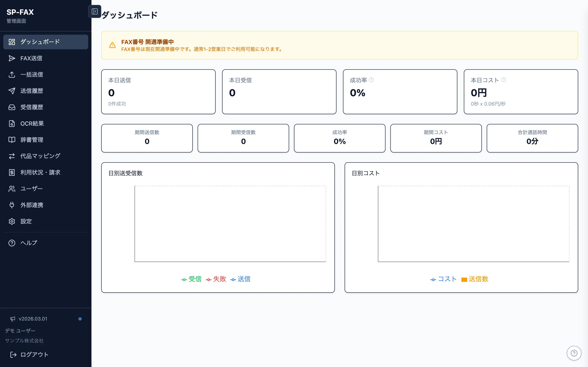Click the 成功率 help tooltip icon
This screenshot has height=367, width=588.
(x=371, y=80)
